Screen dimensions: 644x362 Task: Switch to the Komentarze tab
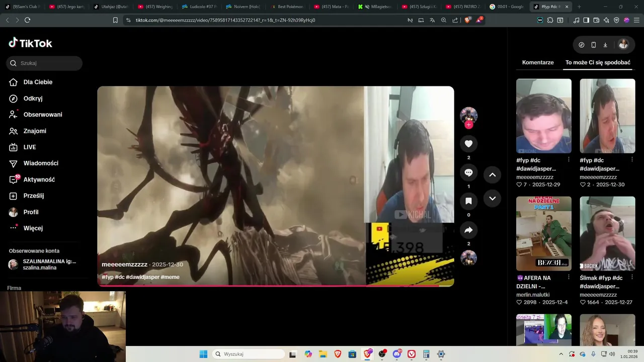538,62
